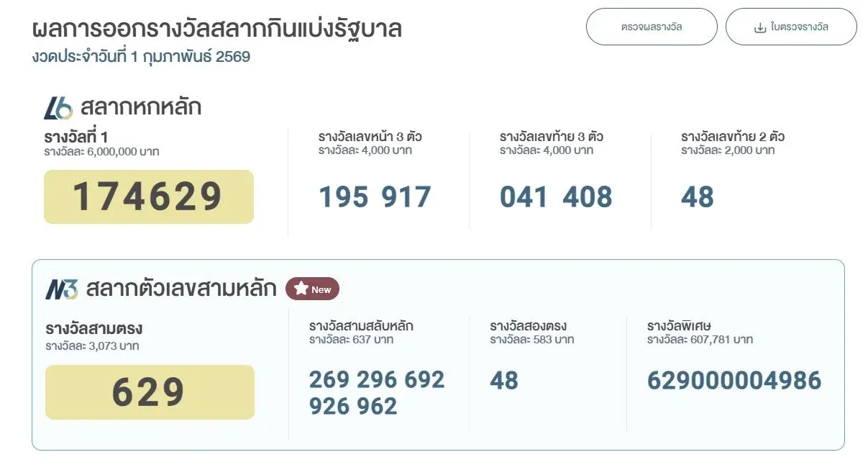This screenshot has height=465, width=868.
Task: Click the รางวัลสองตรง number 48
Action: [503, 380]
